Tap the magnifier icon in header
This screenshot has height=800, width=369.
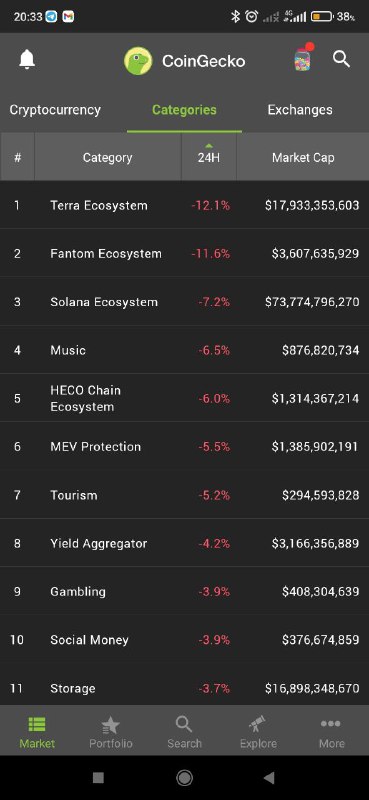[x=341, y=59]
